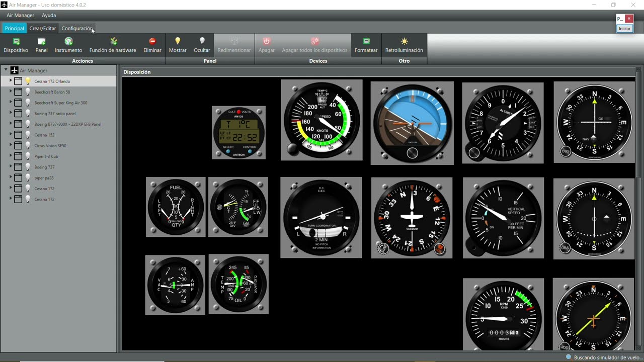
Task: Click the Formatear toolbar icon
Action: click(x=366, y=41)
